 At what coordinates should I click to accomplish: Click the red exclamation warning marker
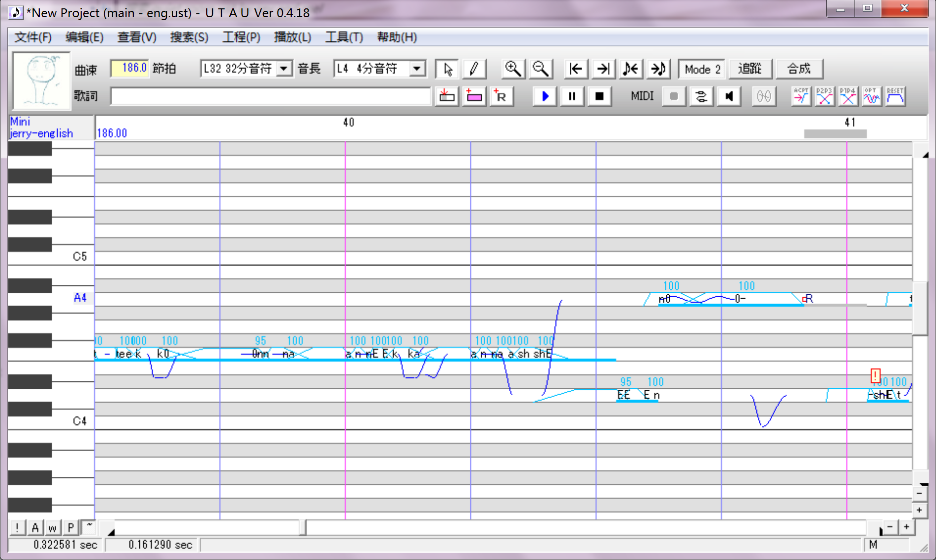pos(875,375)
